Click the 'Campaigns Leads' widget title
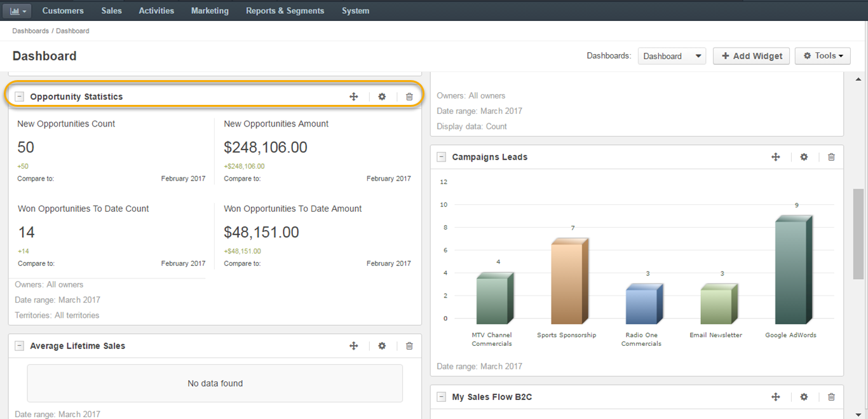Image resolution: width=868 pixels, height=419 pixels. (x=490, y=157)
